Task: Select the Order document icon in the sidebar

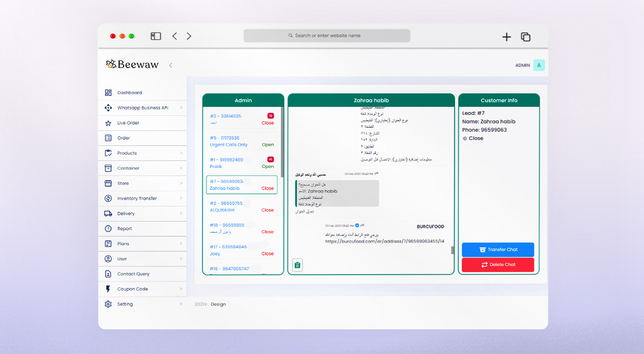Action: click(107, 138)
